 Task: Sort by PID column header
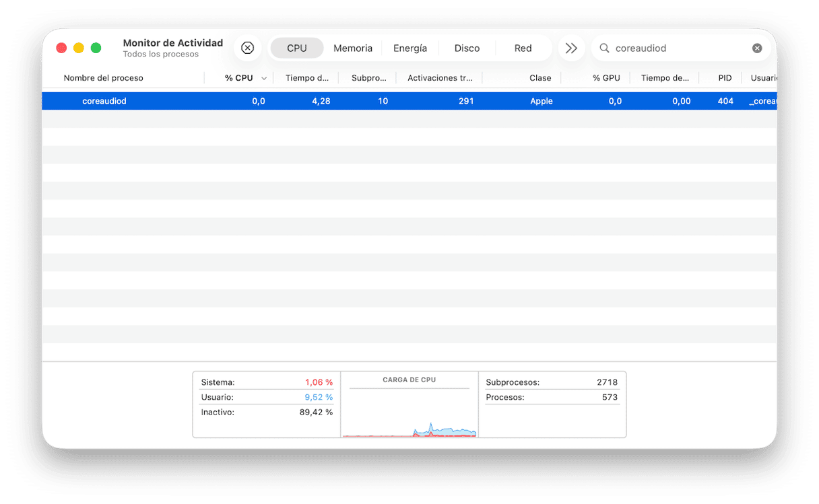pyautogui.click(x=725, y=78)
